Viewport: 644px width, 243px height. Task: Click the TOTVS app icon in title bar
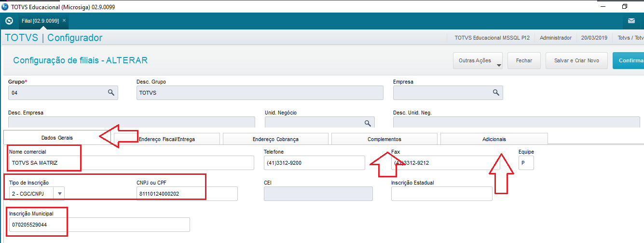tap(5, 7)
